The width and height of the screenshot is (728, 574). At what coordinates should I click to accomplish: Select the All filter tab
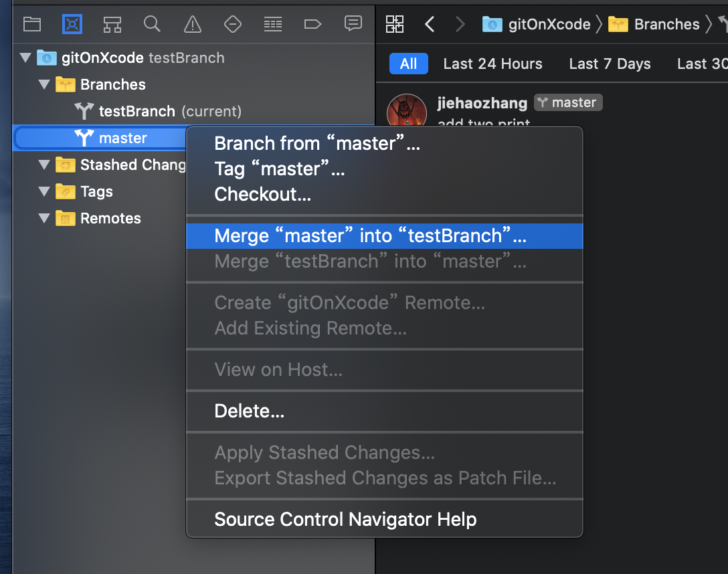(x=409, y=64)
